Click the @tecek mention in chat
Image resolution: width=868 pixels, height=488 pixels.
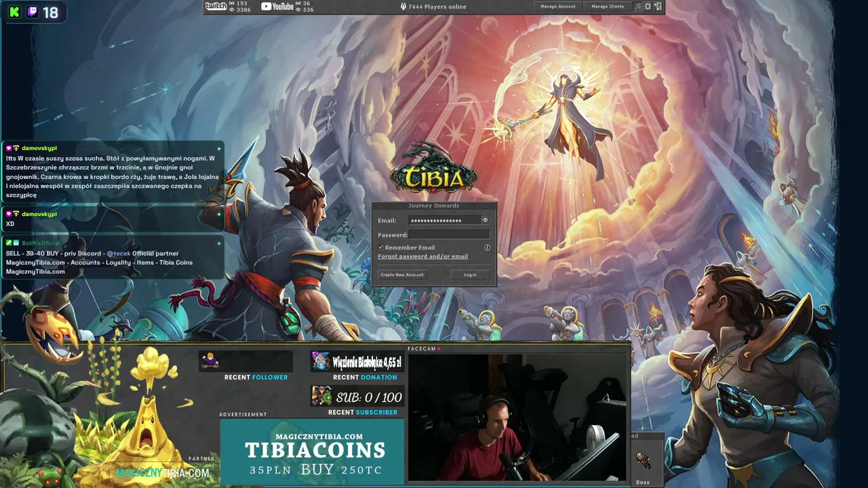coord(119,253)
